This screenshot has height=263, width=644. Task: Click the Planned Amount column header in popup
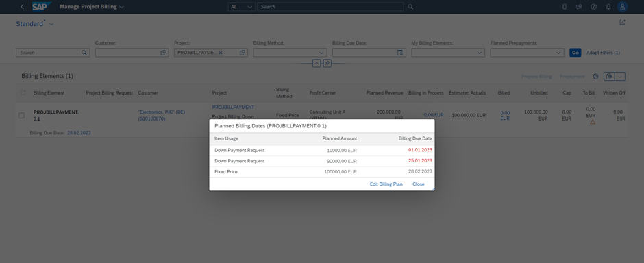tap(340, 138)
